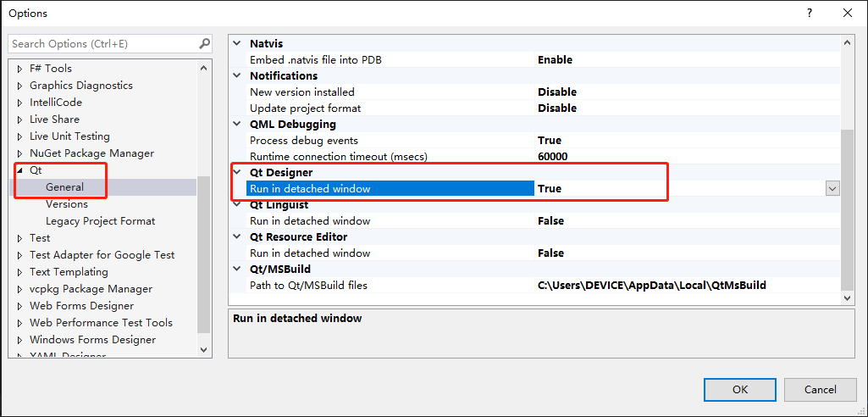Screen dimensions: 868x417
Task: Click False value under Qt Resource Editor
Action: [550, 253]
